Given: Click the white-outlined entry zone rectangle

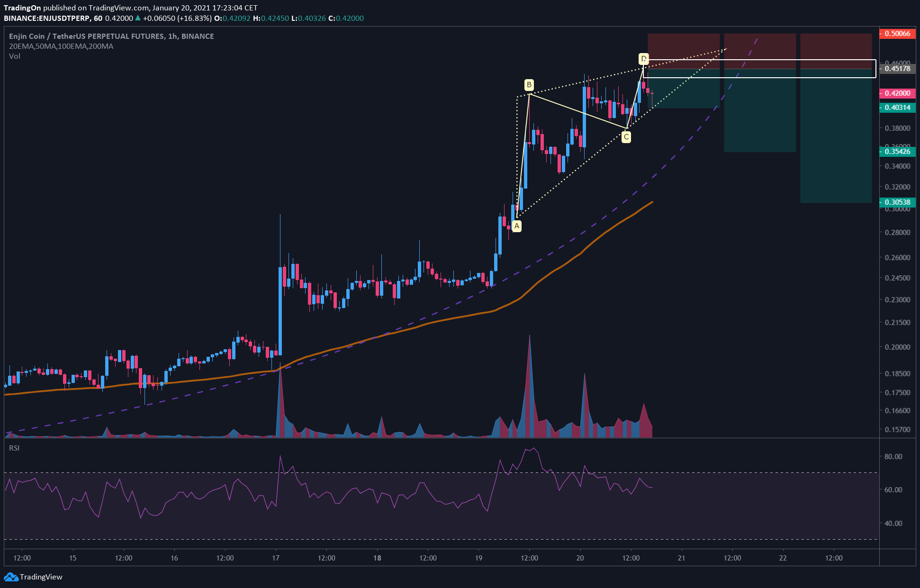Looking at the screenshot, I should tap(759, 68).
